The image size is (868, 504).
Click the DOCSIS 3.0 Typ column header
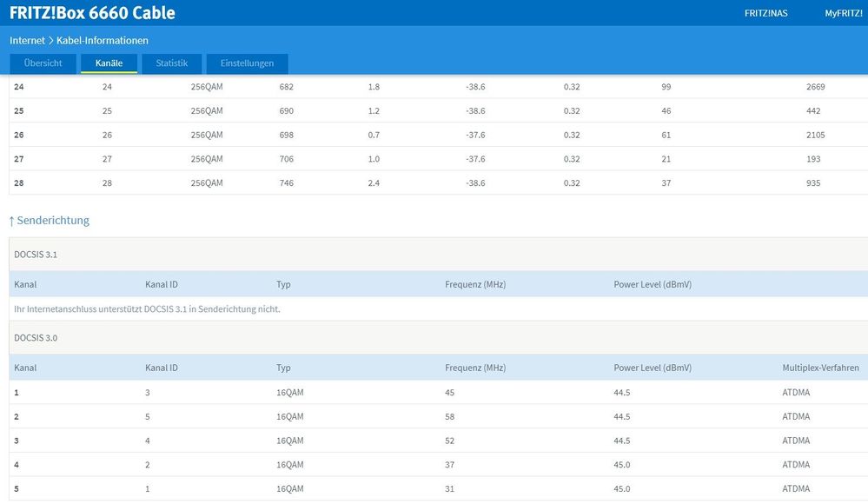click(x=283, y=368)
